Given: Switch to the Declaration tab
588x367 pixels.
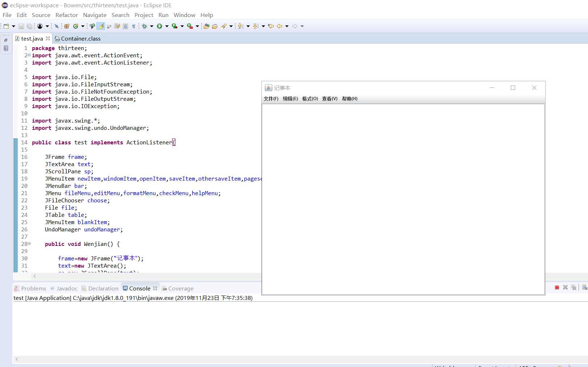Looking at the screenshot, I should [100, 288].
